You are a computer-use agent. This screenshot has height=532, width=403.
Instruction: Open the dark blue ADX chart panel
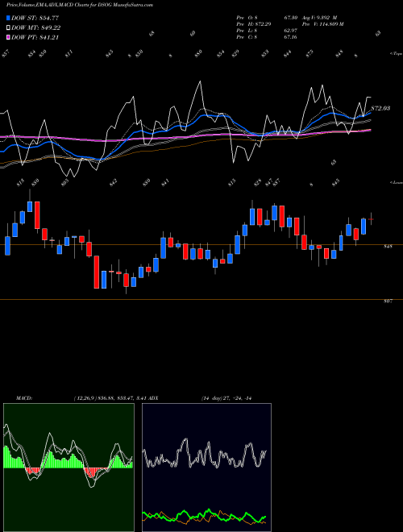(x=206, y=468)
